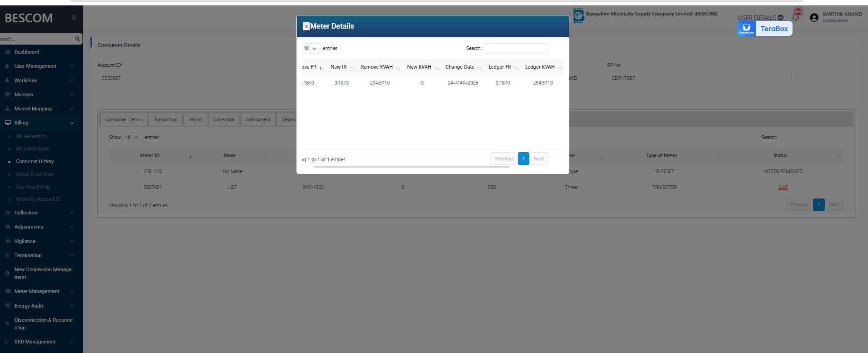
Task: Expand the Collection menu
Action: 39,213
